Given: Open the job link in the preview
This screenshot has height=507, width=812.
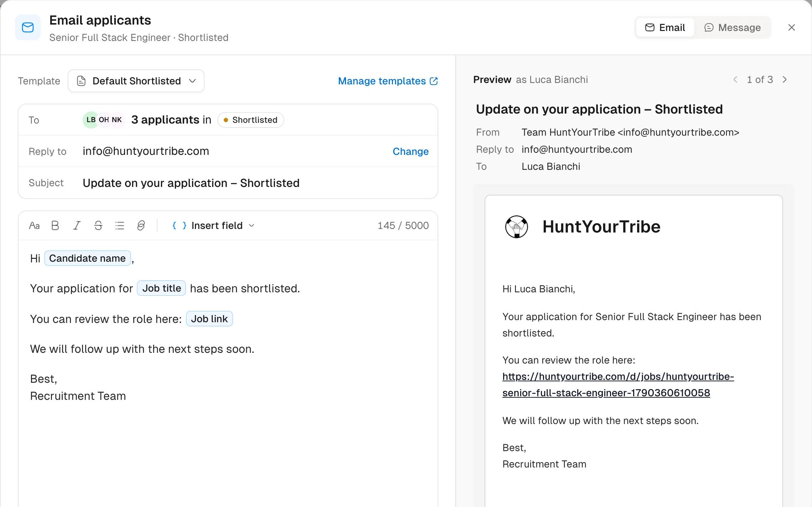Looking at the screenshot, I should click(x=618, y=385).
